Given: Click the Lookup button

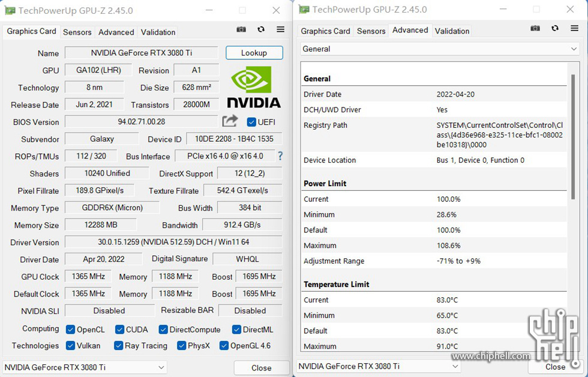Looking at the screenshot, I should pos(254,53).
